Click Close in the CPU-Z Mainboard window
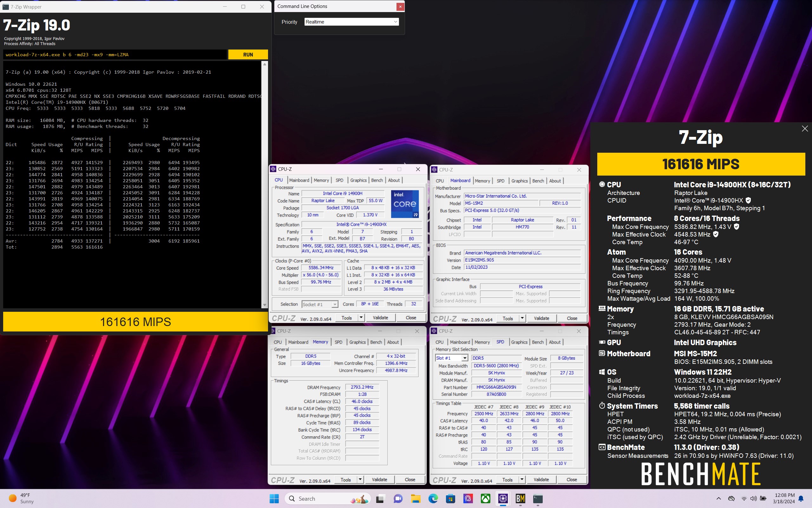Image resolution: width=812 pixels, height=508 pixels. [x=572, y=318]
